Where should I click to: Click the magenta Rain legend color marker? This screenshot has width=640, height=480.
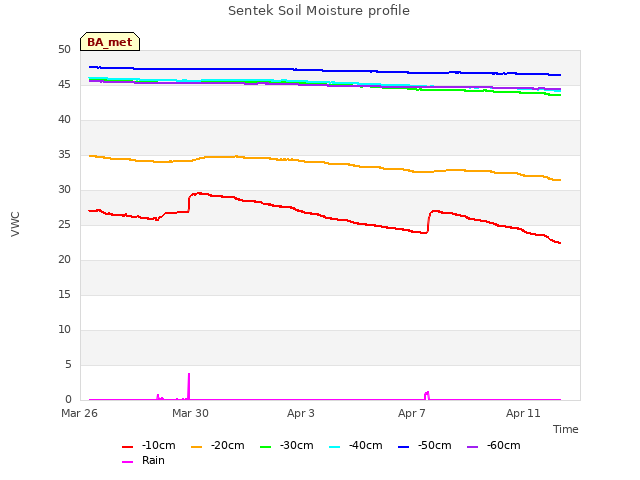(x=128, y=462)
